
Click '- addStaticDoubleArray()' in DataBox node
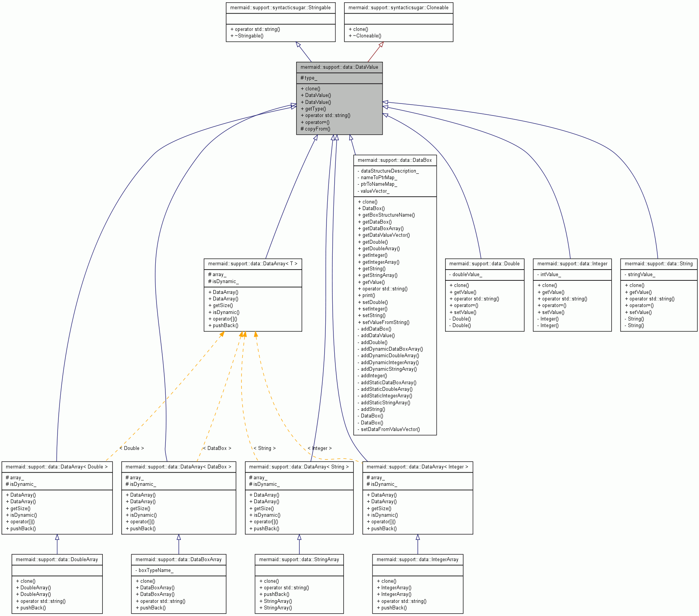tap(385, 389)
